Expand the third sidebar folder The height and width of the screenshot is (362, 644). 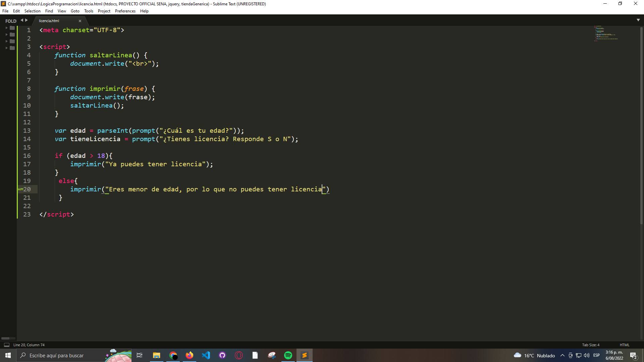click(x=7, y=41)
